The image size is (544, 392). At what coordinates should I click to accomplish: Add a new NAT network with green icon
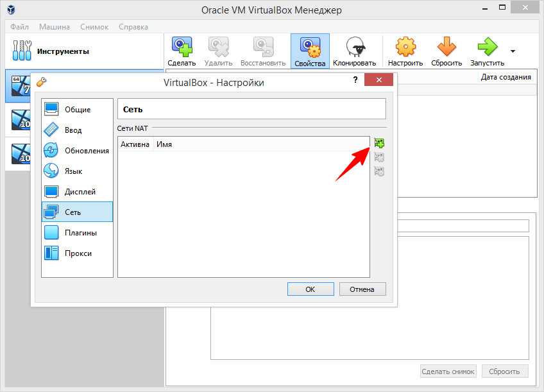pos(379,143)
